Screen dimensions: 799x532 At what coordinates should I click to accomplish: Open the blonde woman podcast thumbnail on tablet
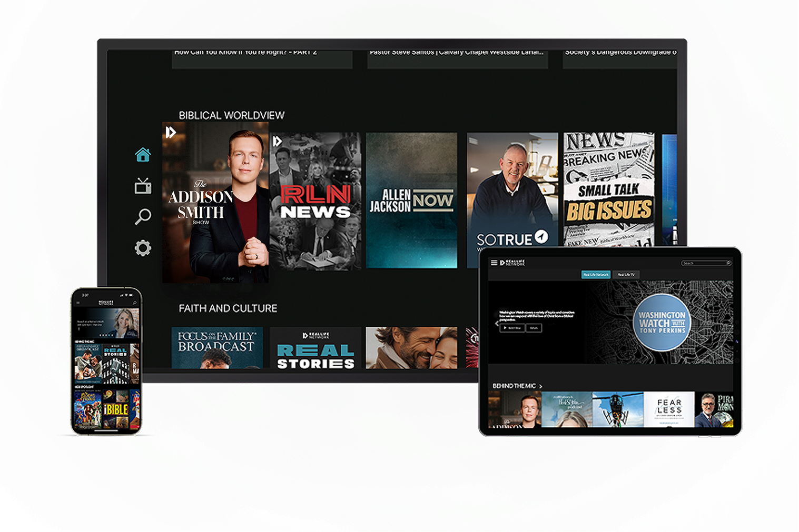click(x=567, y=409)
